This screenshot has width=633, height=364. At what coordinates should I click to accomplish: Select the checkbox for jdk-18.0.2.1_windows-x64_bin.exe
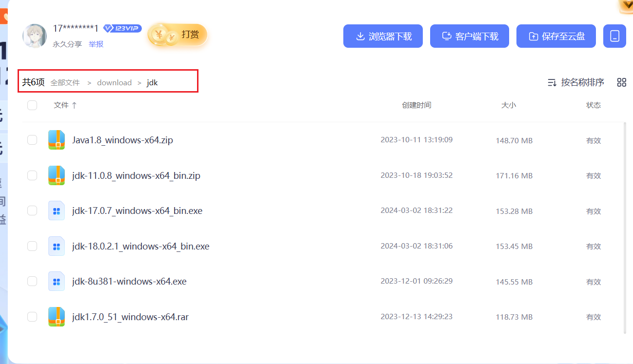tap(32, 246)
